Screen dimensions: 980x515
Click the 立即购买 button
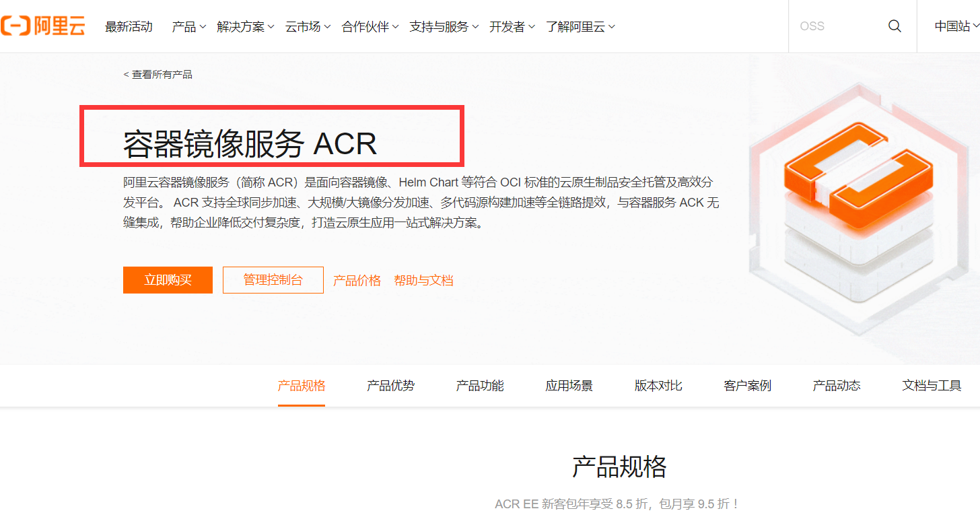(168, 280)
